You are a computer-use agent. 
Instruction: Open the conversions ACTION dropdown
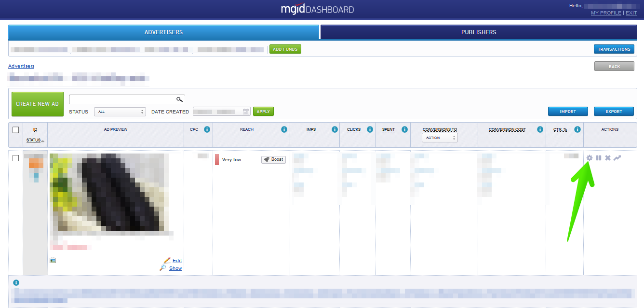[440, 138]
